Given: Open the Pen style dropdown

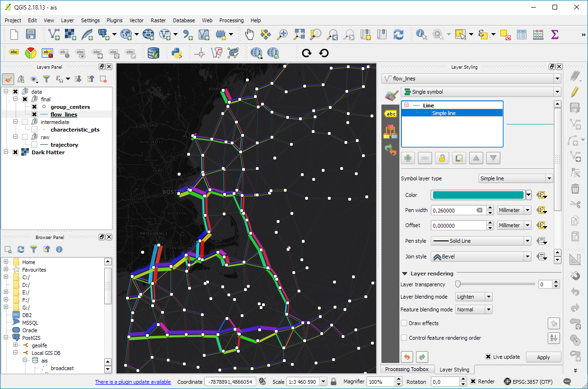Looking at the screenshot, I should [x=480, y=241].
